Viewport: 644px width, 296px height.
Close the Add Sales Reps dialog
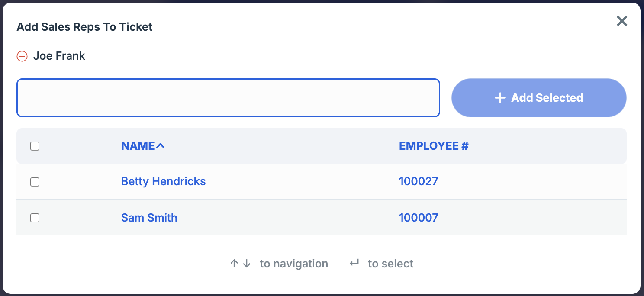point(622,21)
